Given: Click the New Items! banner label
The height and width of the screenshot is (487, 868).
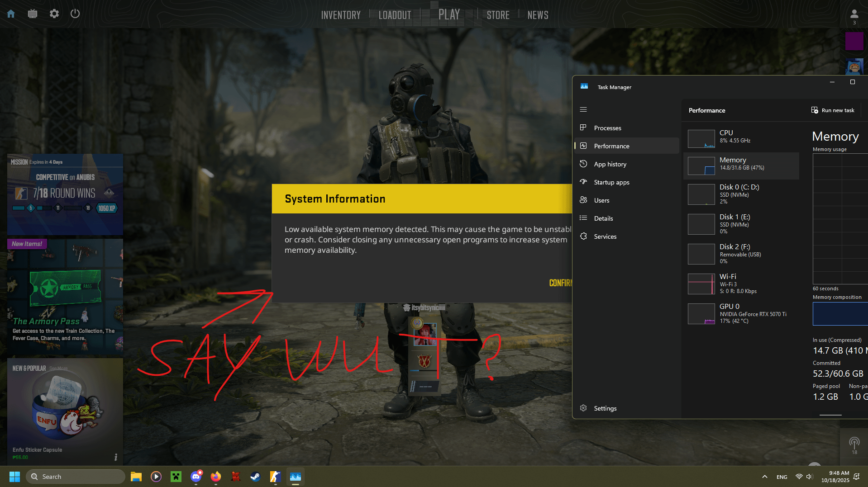Looking at the screenshot, I should click(x=27, y=244).
